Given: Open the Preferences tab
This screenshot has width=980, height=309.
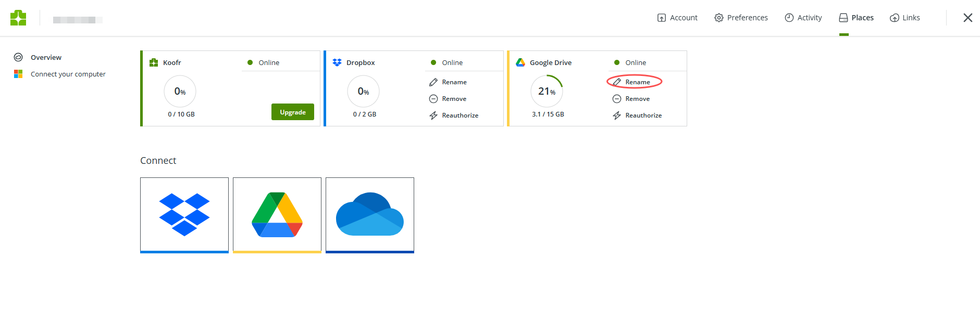Looking at the screenshot, I should pos(741,18).
